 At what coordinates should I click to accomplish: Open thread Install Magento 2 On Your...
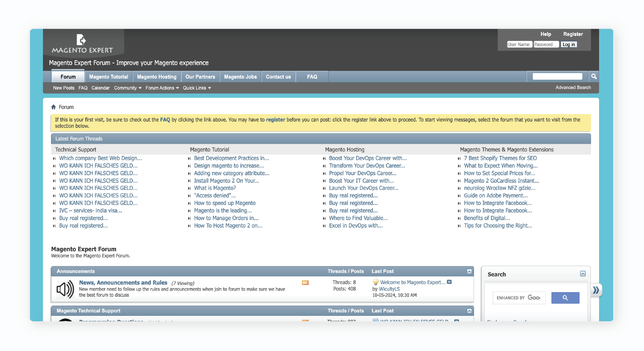227,181
